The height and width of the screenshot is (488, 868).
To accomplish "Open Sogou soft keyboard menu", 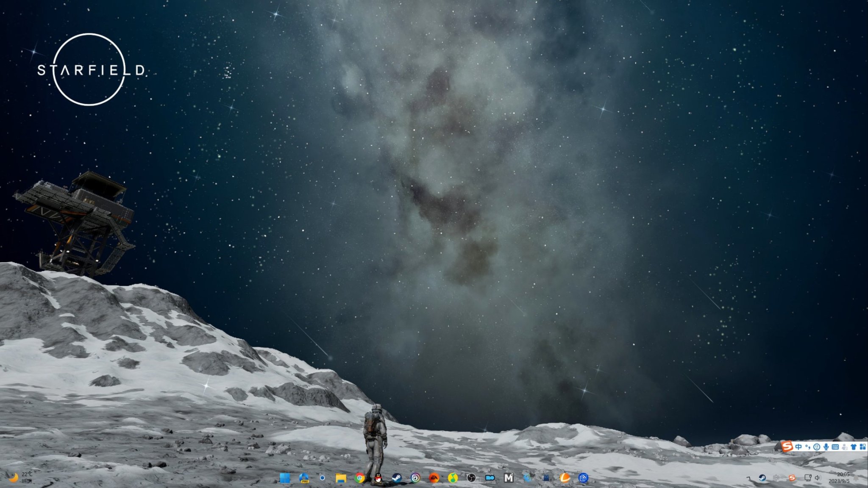I will [x=835, y=447].
